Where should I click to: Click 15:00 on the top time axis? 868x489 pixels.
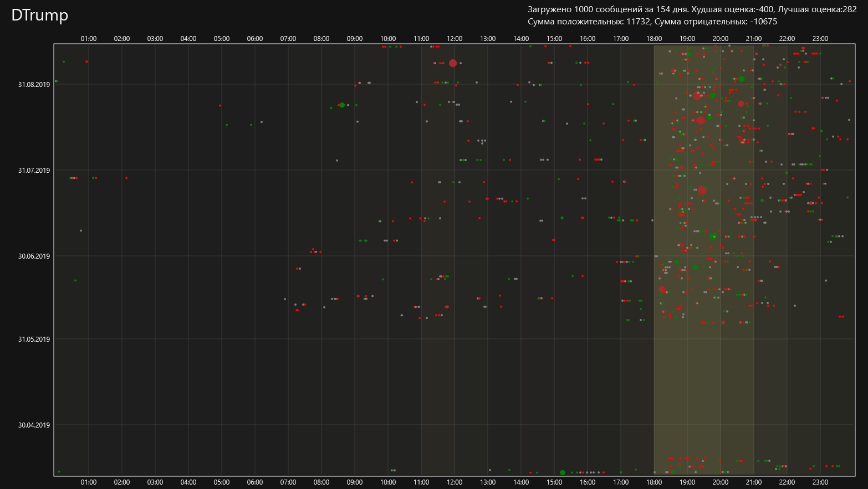coord(554,39)
